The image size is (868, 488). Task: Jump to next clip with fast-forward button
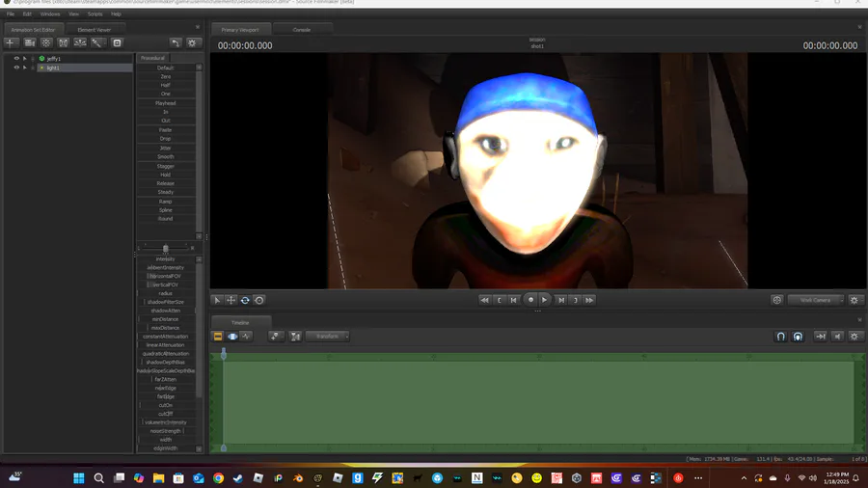(589, 300)
